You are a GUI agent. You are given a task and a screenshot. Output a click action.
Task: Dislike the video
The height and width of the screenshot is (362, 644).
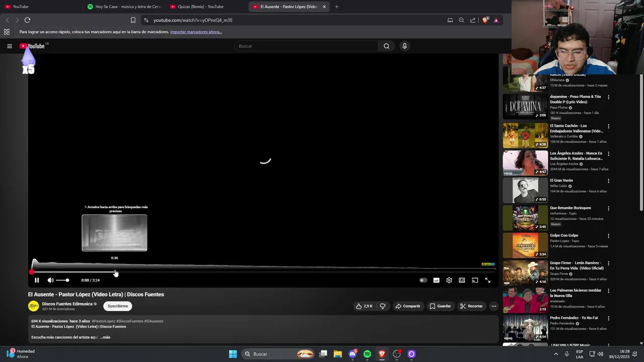click(x=382, y=306)
